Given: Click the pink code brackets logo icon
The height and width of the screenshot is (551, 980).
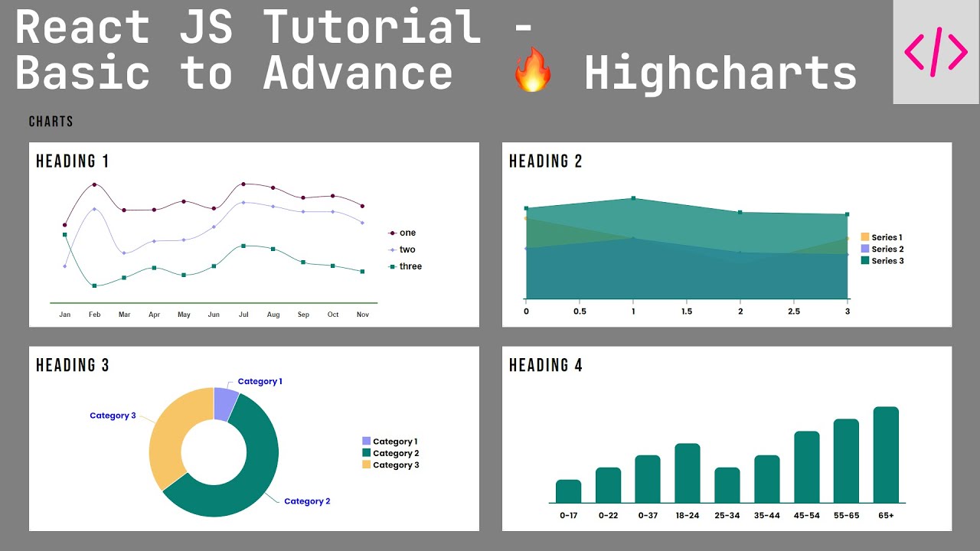Looking at the screenshot, I should pos(936,52).
